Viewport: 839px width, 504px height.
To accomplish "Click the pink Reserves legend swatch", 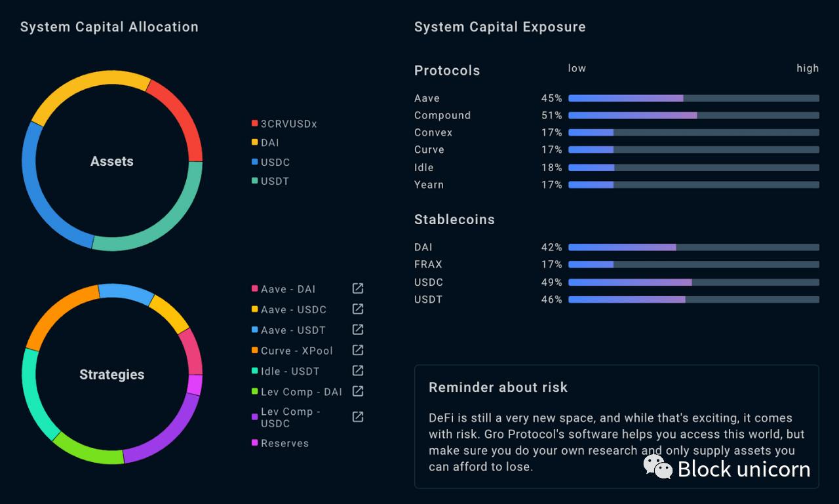I will point(254,443).
